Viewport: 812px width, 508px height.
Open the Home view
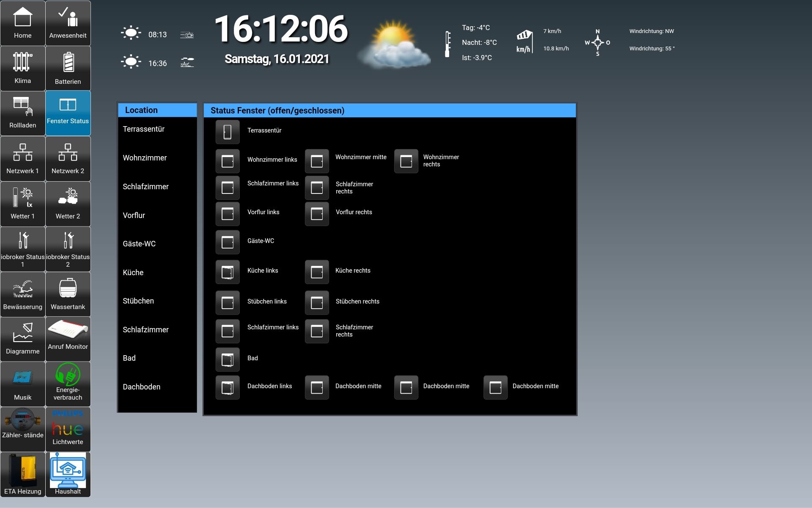(22, 23)
